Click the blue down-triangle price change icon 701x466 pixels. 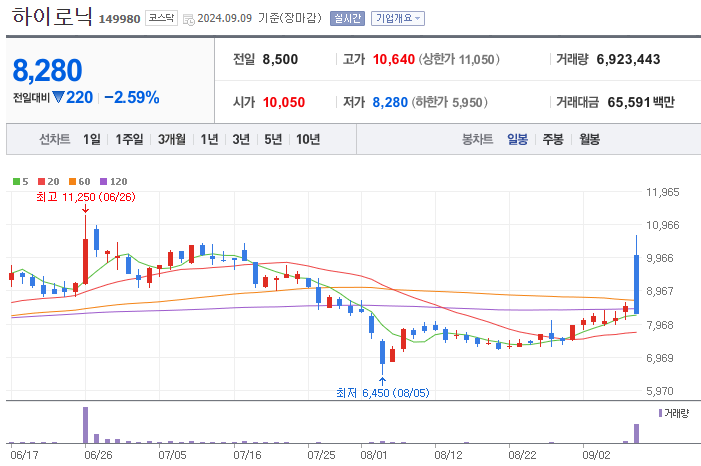pyautogui.click(x=59, y=97)
